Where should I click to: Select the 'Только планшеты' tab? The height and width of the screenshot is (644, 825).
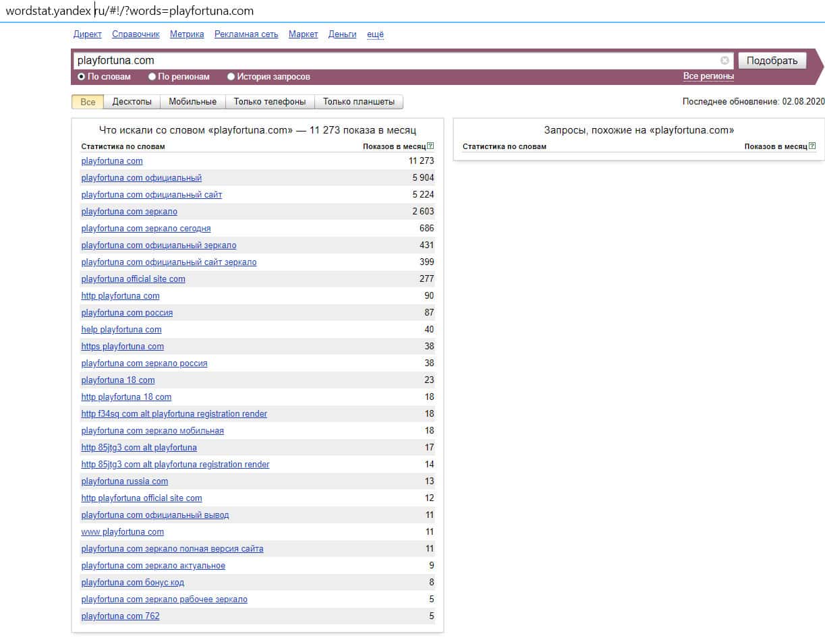pos(358,102)
